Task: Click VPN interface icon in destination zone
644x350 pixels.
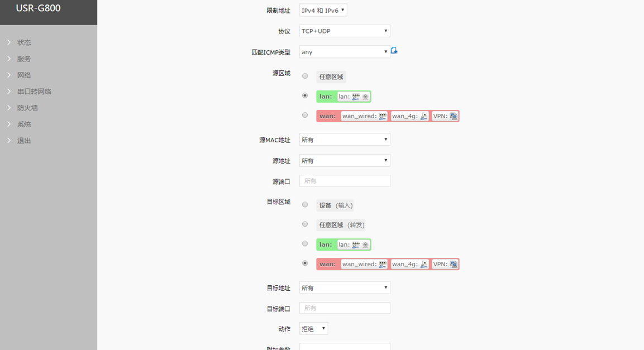Action: 454,264
